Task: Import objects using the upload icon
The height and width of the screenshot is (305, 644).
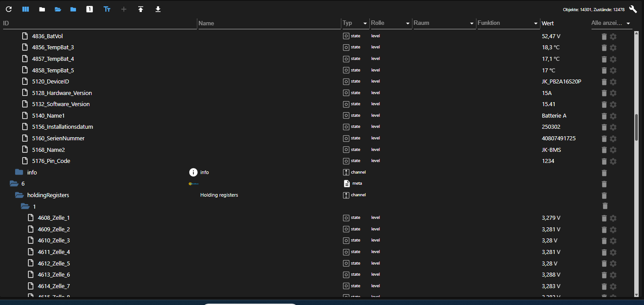Action: click(x=140, y=9)
